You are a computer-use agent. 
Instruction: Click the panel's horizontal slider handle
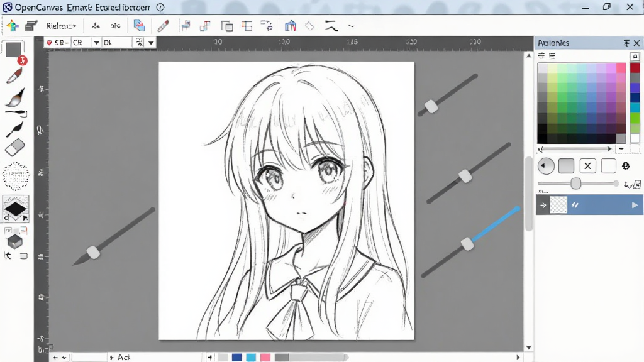click(x=576, y=184)
